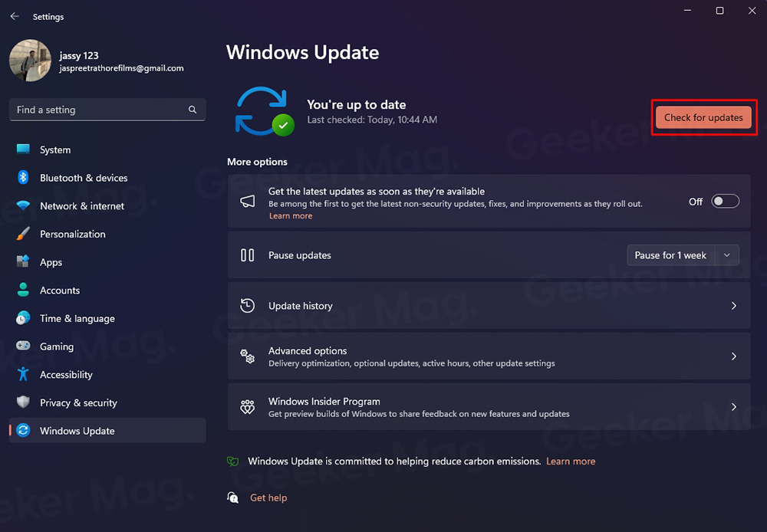Open Accessibility settings

tap(107, 375)
